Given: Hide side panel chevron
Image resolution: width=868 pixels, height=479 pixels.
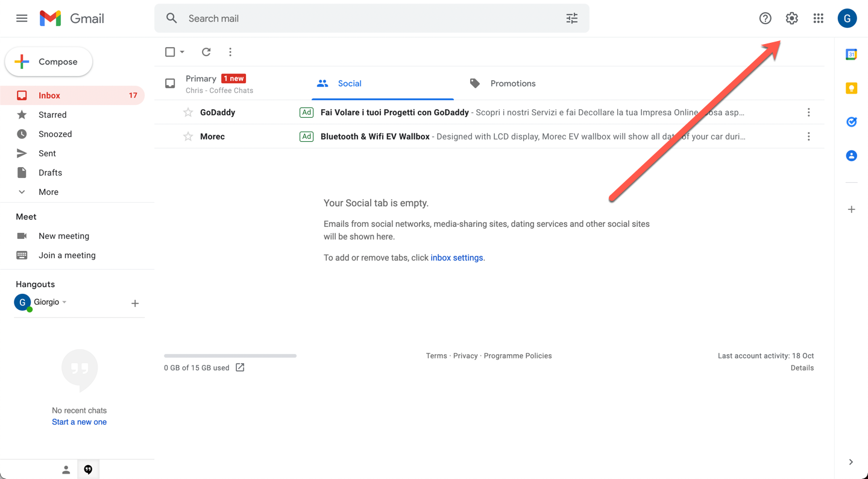Looking at the screenshot, I should 851,462.
